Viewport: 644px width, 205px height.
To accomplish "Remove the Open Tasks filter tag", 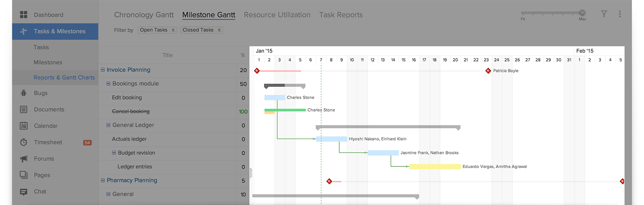I will point(173,30).
